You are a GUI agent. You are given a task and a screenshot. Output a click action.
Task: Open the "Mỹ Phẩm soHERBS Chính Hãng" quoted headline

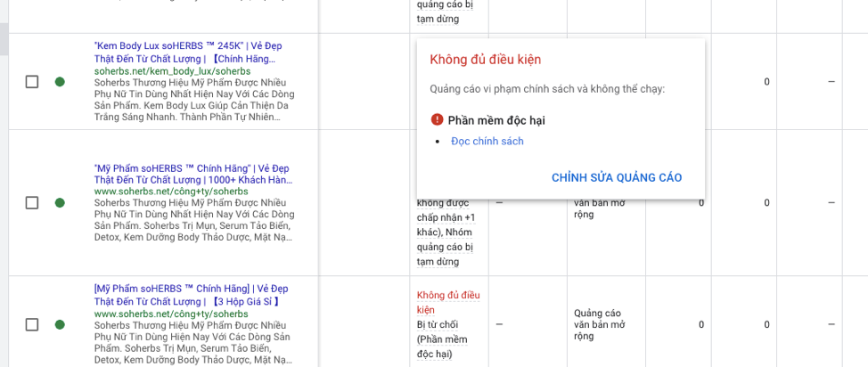click(x=193, y=174)
